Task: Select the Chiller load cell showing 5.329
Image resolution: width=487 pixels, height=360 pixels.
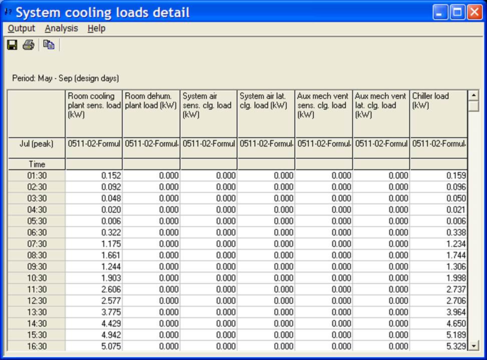Action: click(438, 346)
